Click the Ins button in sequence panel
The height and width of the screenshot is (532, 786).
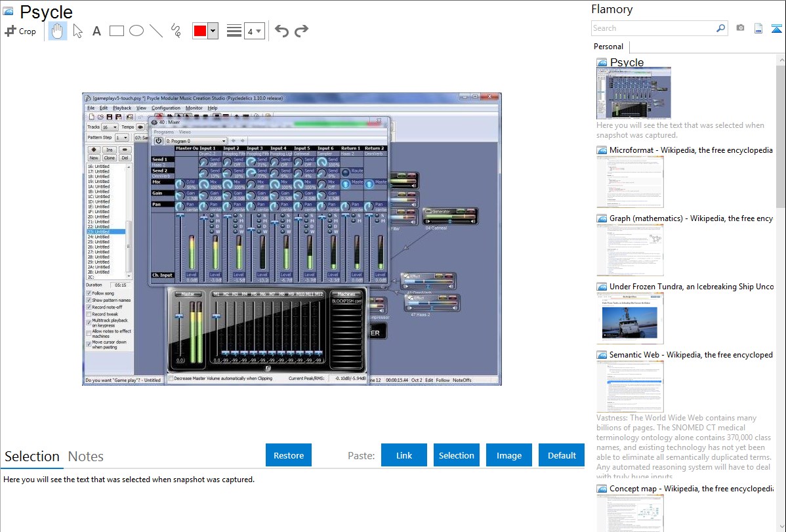[110, 150]
